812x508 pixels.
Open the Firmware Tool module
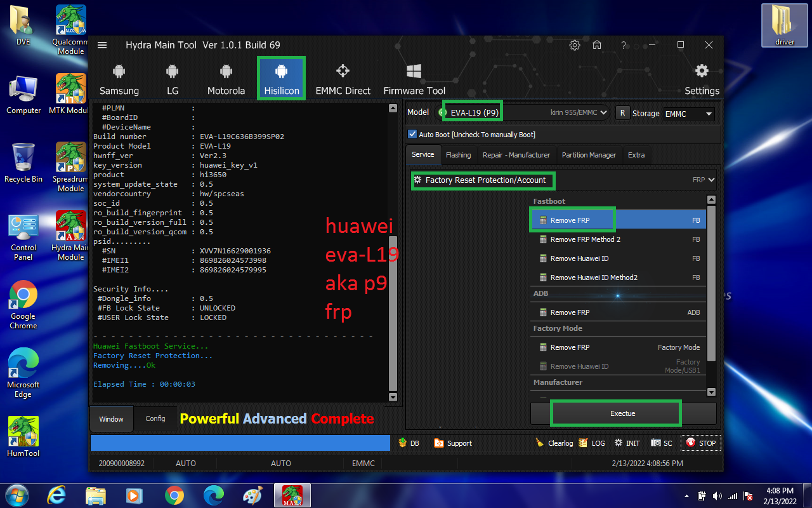(x=414, y=79)
